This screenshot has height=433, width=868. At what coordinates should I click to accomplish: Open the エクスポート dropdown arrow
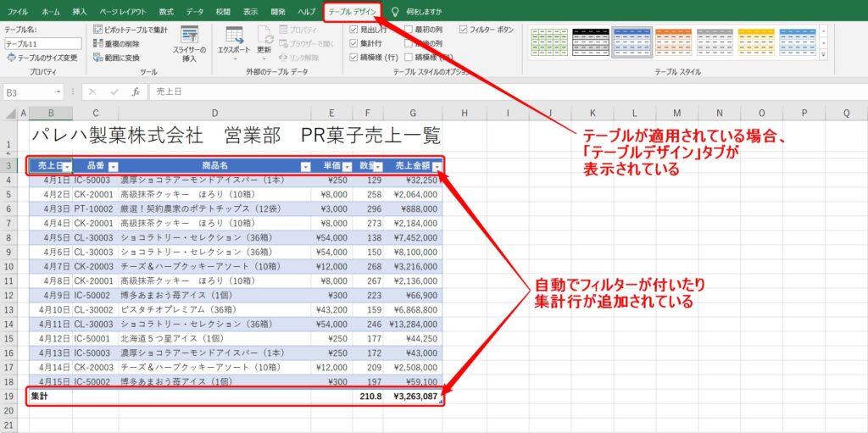(x=234, y=58)
